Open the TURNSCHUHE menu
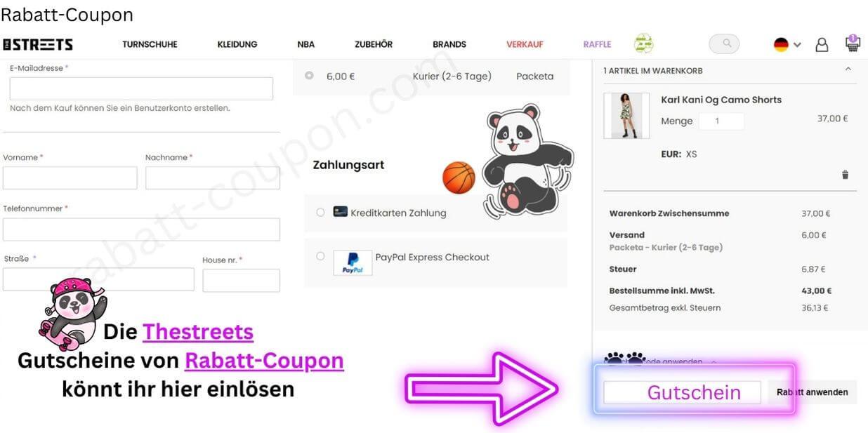 (150, 44)
